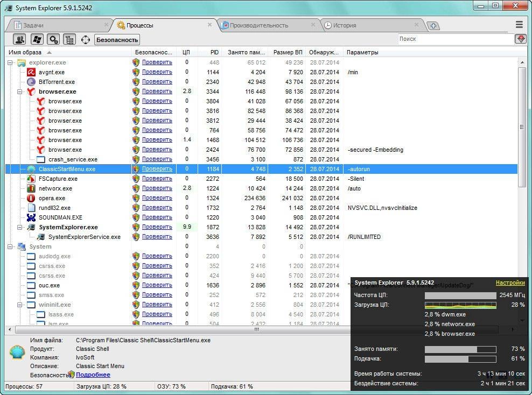The height and width of the screenshot is (395, 532).
Task: Add a new tab with plus icon
Action: coord(433,25)
